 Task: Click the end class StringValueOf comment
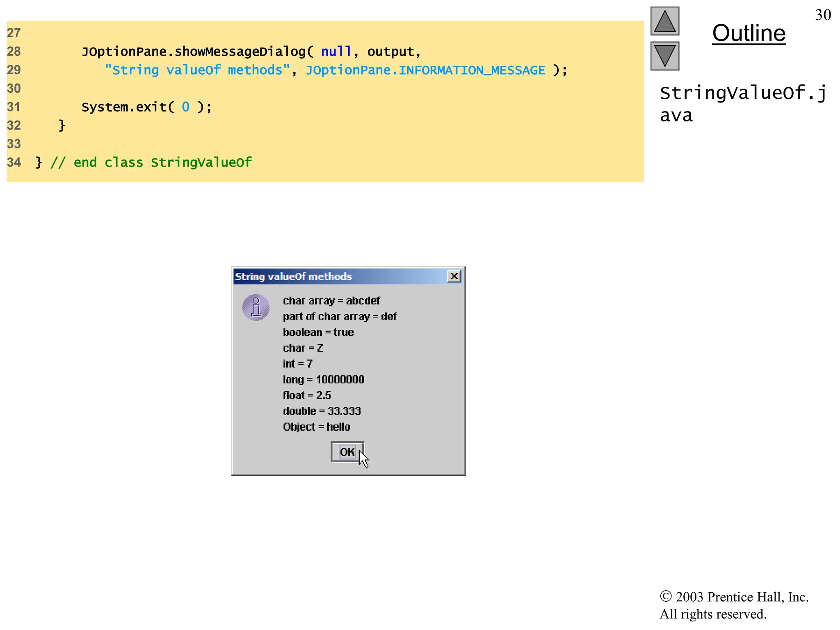point(151,162)
